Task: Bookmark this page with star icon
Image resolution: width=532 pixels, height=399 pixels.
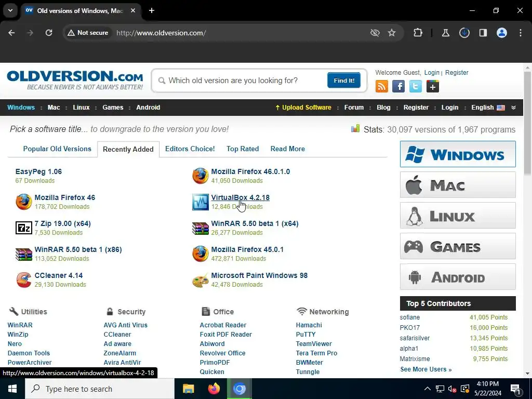Action: (392, 33)
